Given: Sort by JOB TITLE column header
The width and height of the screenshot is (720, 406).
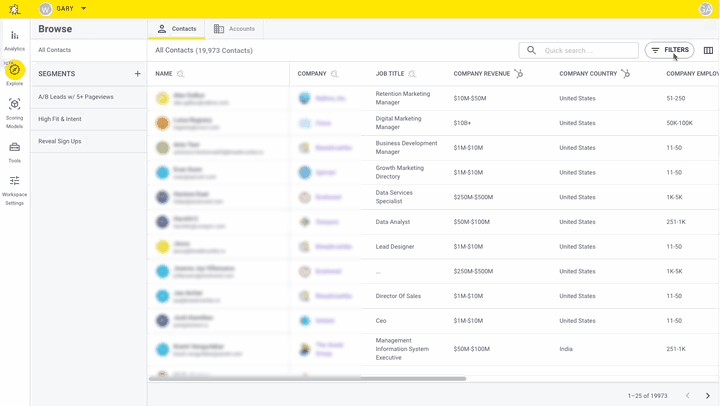Looking at the screenshot, I should (x=390, y=73).
